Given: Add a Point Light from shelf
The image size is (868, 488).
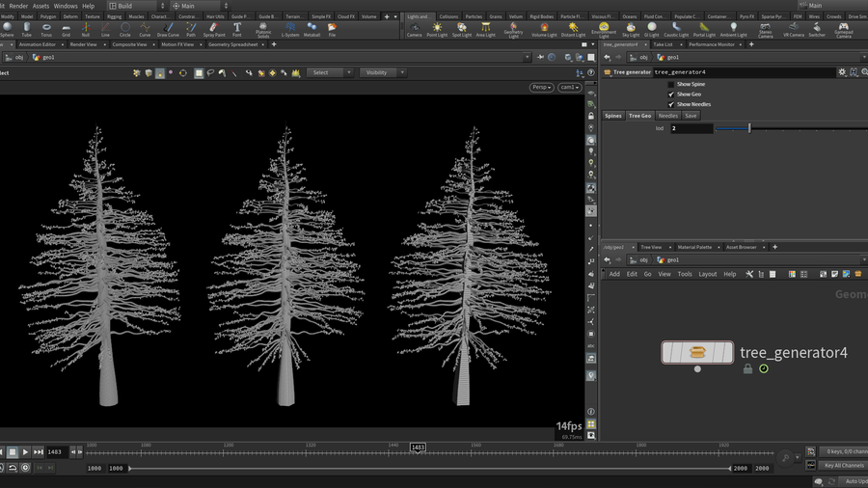Looking at the screenshot, I should pyautogui.click(x=437, y=29).
